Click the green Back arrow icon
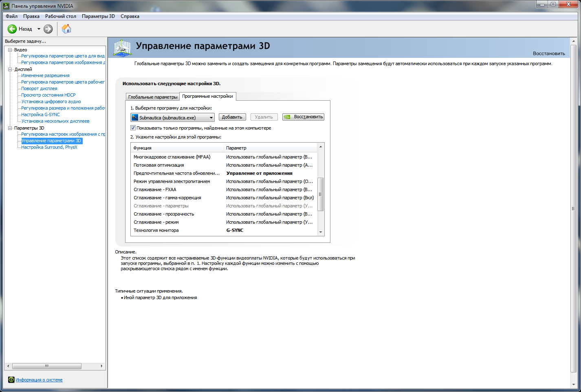This screenshot has width=581, height=392. 12,29
